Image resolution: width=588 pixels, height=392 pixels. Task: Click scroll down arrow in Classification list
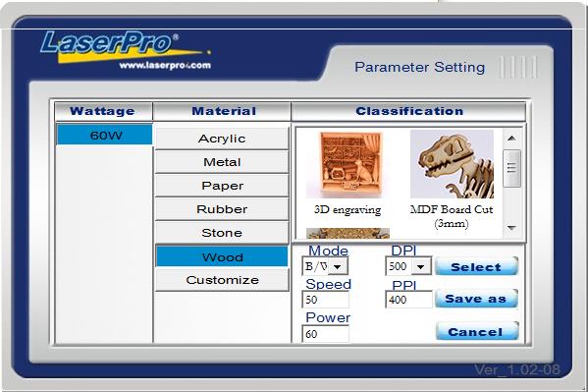[x=511, y=228]
